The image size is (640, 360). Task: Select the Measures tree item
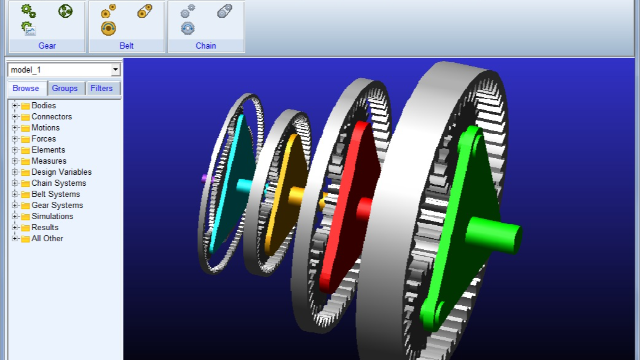(x=49, y=160)
